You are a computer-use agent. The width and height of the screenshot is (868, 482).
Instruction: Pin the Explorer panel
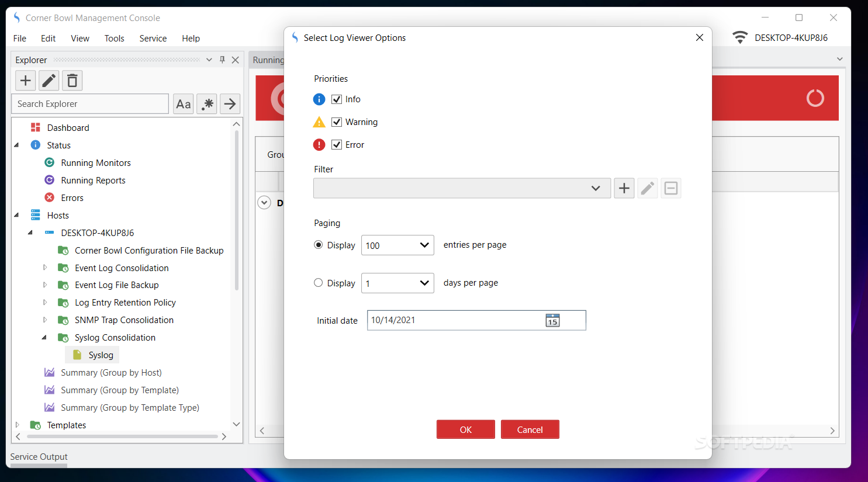pos(222,60)
